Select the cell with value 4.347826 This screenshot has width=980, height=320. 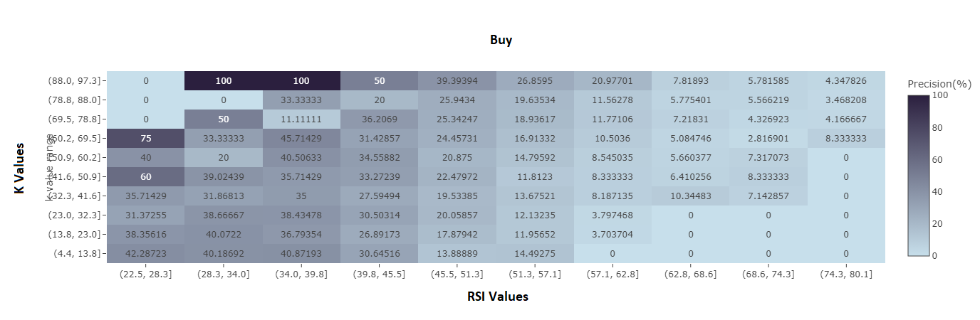click(x=846, y=80)
